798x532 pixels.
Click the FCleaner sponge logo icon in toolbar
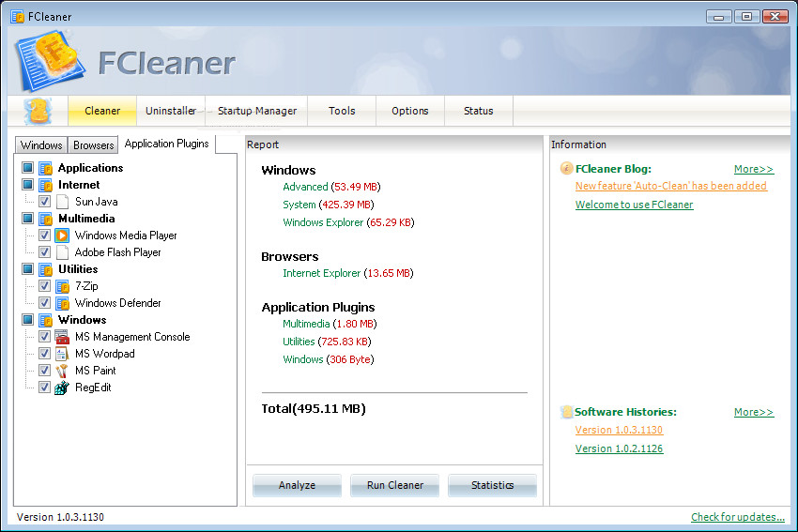pyautogui.click(x=38, y=111)
